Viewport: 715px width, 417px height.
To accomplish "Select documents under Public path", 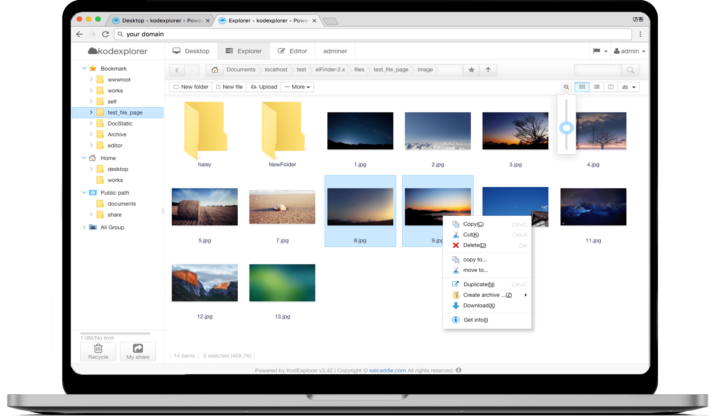I will coord(121,203).
